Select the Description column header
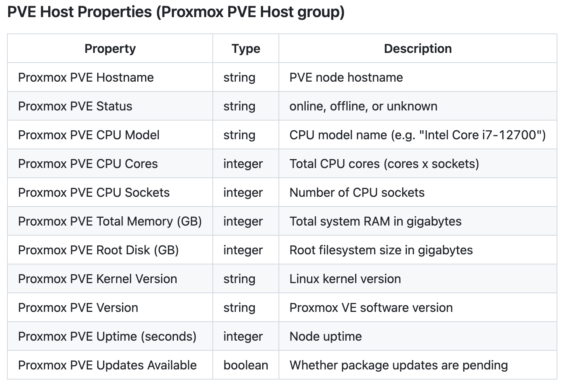 418,49
